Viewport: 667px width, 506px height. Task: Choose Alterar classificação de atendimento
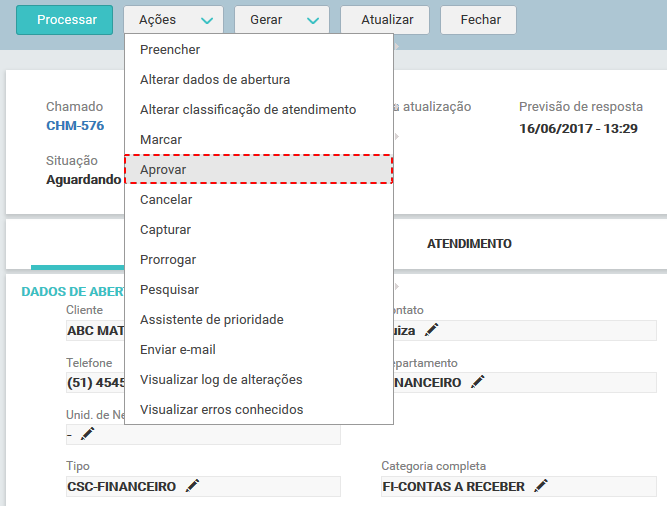click(x=259, y=110)
